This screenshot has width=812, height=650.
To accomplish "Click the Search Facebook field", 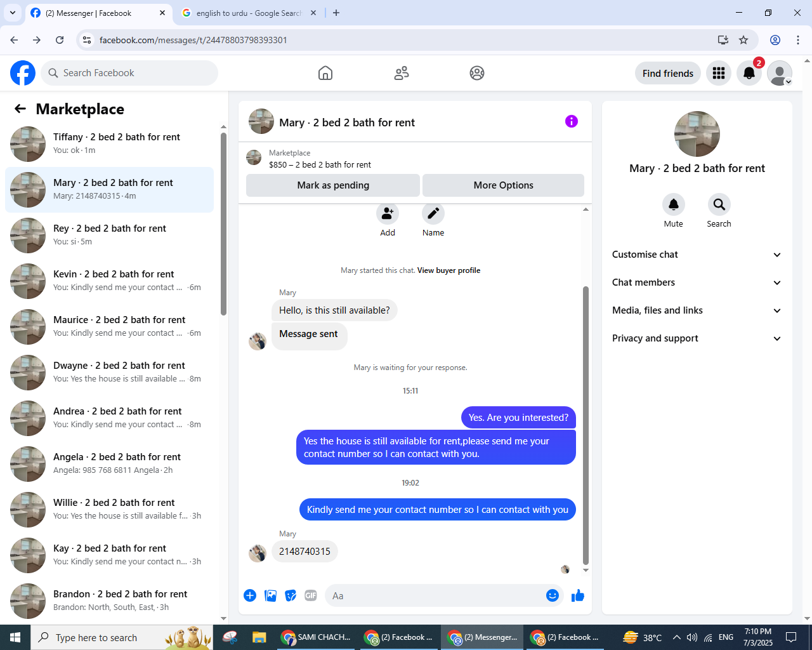I will (x=129, y=73).
